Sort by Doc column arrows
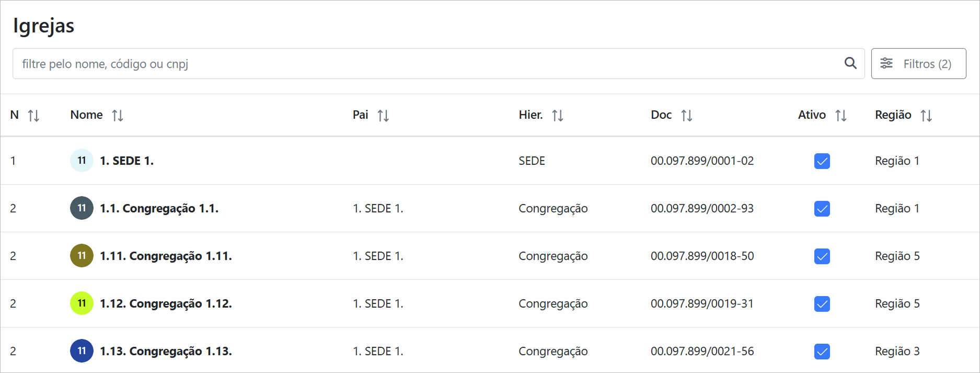 click(x=687, y=116)
